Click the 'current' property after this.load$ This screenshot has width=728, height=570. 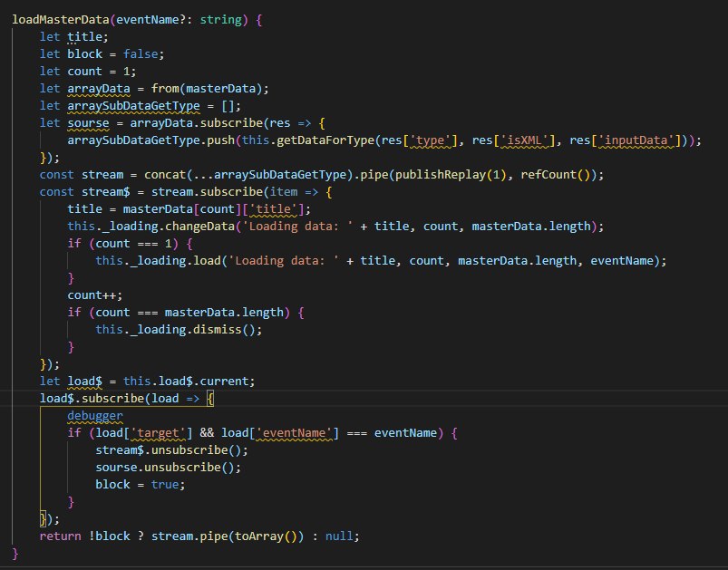tap(224, 382)
